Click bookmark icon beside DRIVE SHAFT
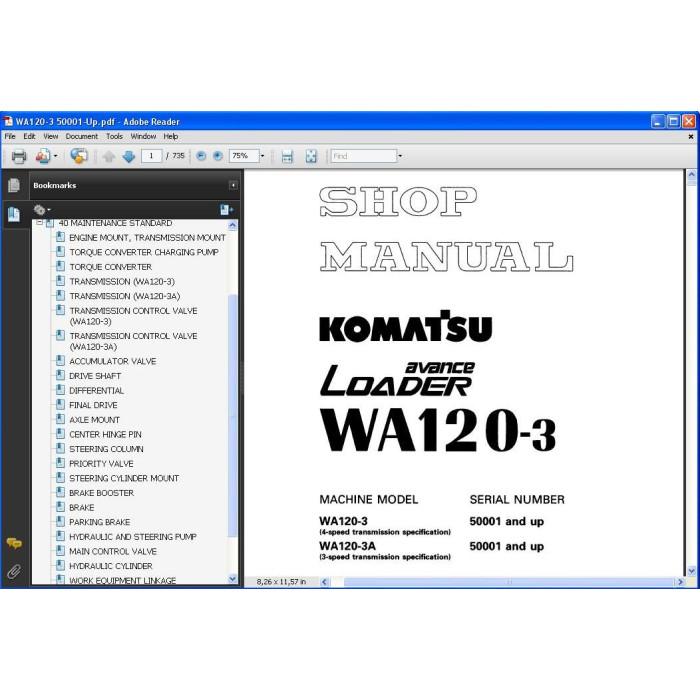Screen dimensions: 700x700 60,375
